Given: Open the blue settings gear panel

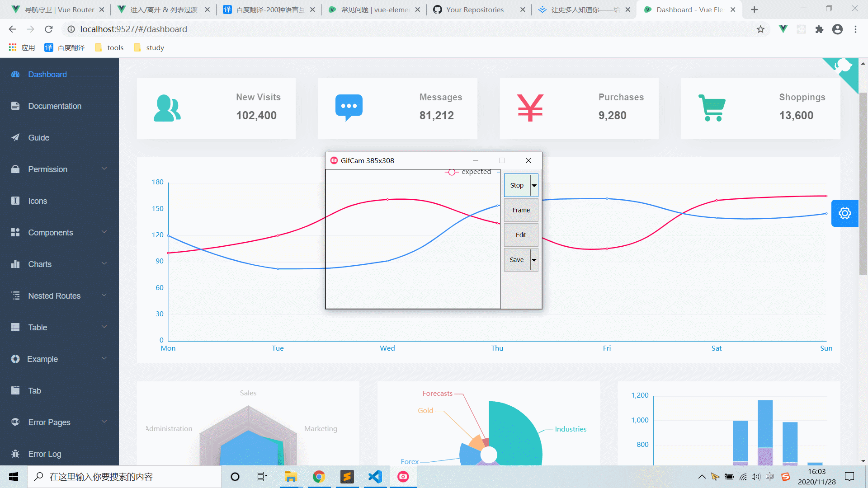Looking at the screenshot, I should pyautogui.click(x=844, y=213).
